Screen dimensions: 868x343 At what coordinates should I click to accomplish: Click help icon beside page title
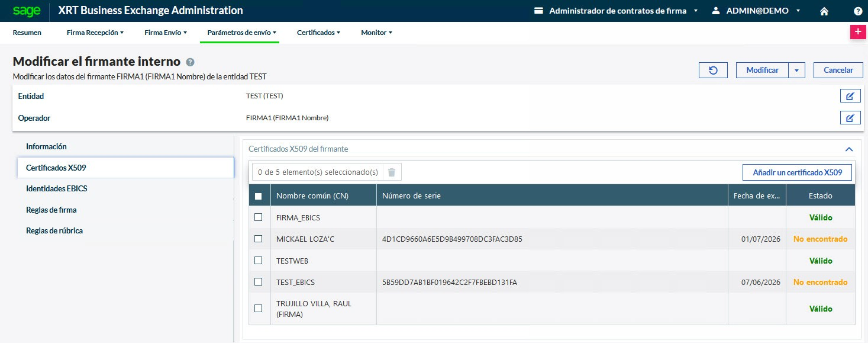pyautogui.click(x=190, y=62)
